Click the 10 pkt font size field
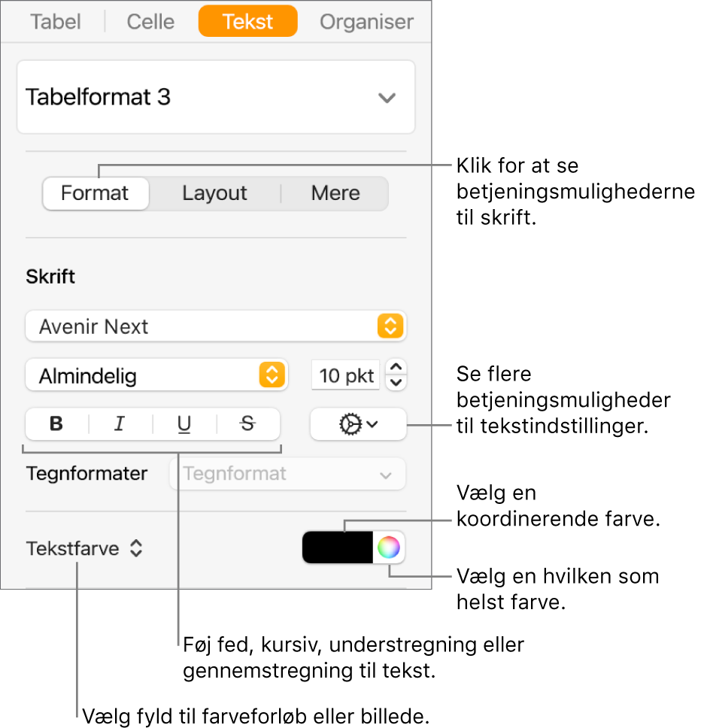The width and height of the screenshot is (704, 728). tap(346, 375)
